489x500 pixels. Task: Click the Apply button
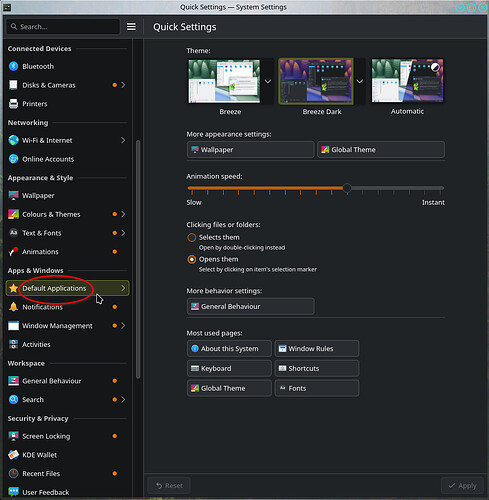click(x=463, y=486)
